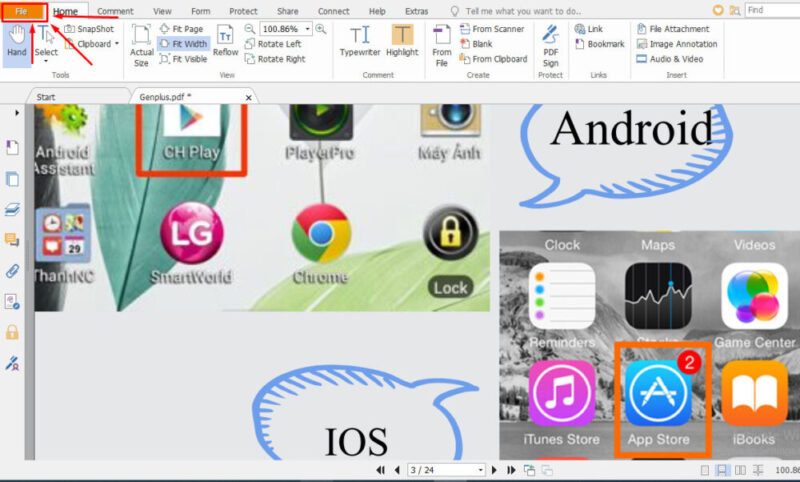800x482 pixels.
Task: Select the Hand tool
Action: click(x=15, y=42)
